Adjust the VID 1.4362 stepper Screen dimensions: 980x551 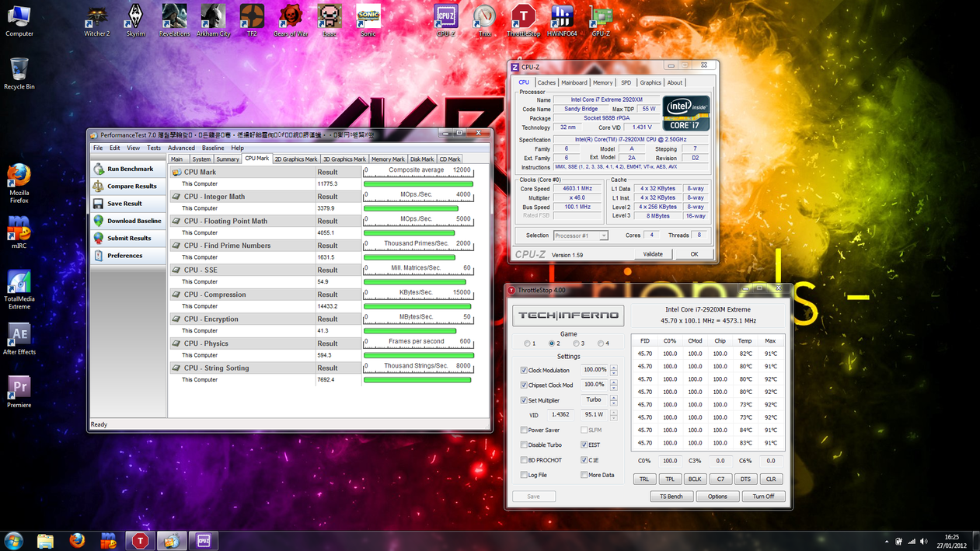[x=613, y=415]
